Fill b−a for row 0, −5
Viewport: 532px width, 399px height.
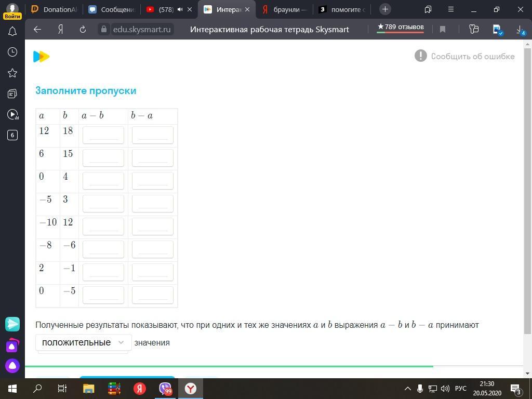153,295
